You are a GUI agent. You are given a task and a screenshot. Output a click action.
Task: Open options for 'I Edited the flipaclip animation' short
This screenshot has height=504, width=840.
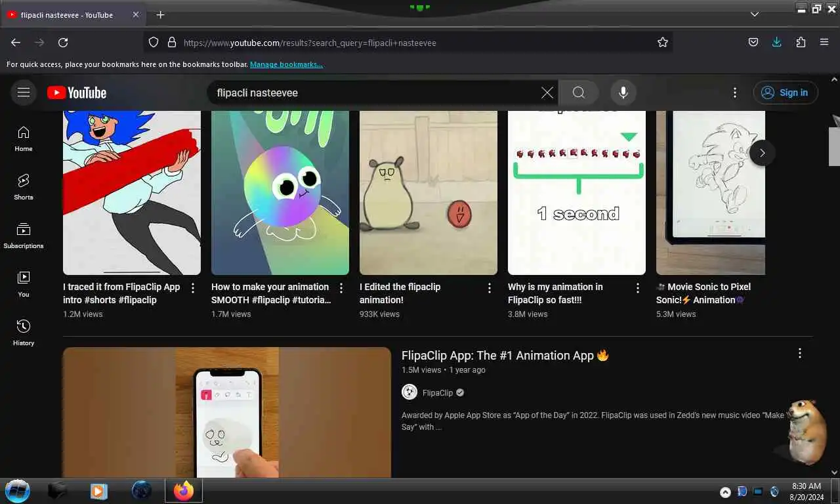490,288
